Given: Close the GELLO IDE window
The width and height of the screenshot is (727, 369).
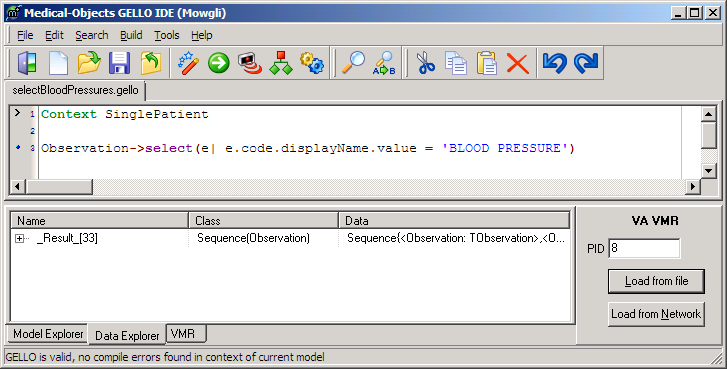Looking at the screenshot, I should click(x=713, y=13).
